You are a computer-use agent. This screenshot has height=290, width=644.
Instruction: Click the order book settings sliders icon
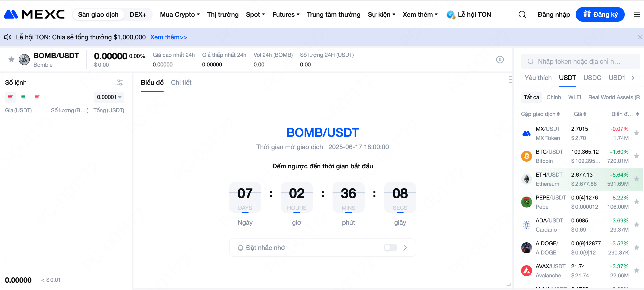[x=119, y=82]
